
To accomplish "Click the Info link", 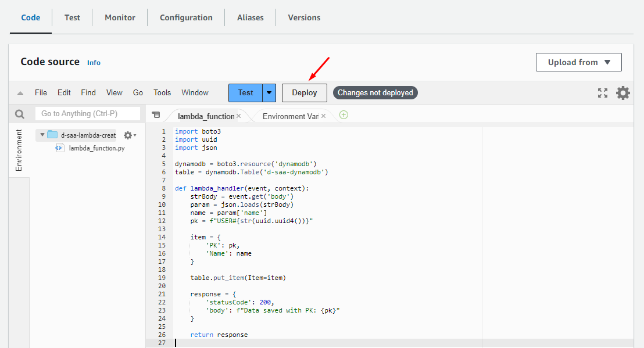I will click(94, 63).
